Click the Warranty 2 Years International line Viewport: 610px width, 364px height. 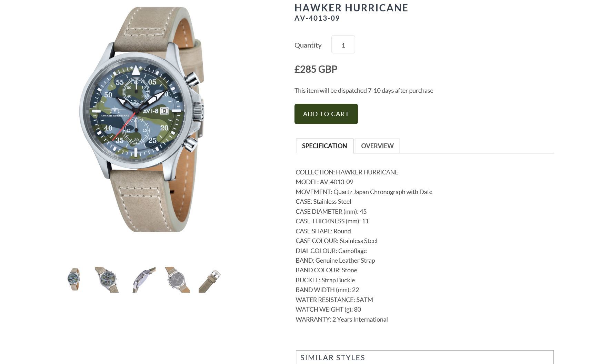coord(342,319)
